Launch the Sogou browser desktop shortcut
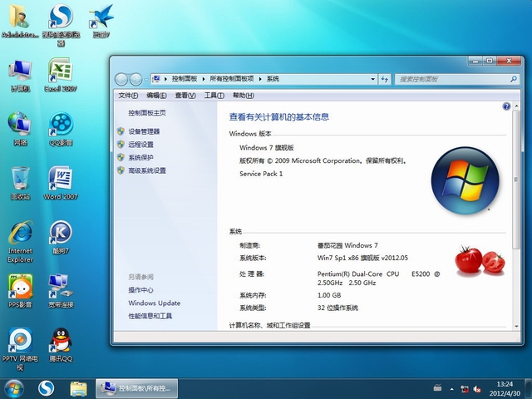Image resolution: width=532 pixels, height=399 pixels. tap(61, 24)
